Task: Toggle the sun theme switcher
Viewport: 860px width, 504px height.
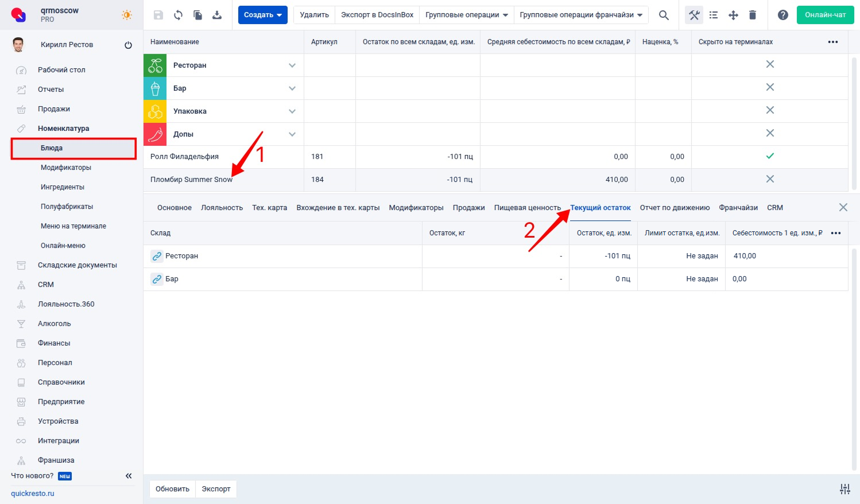Action: point(126,15)
